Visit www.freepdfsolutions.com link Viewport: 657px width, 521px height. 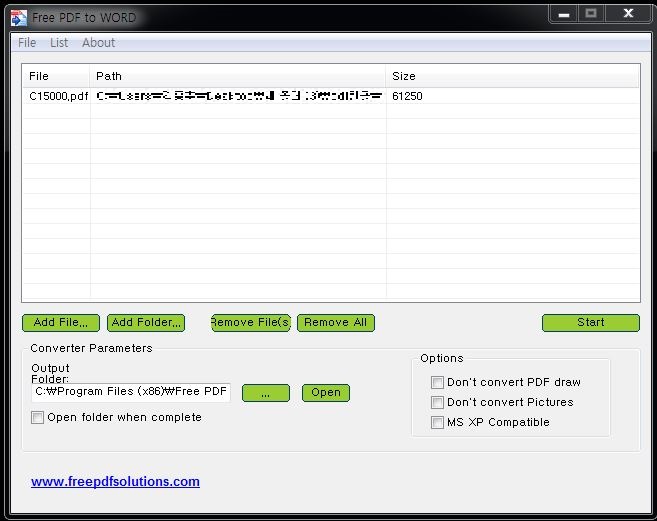115,482
